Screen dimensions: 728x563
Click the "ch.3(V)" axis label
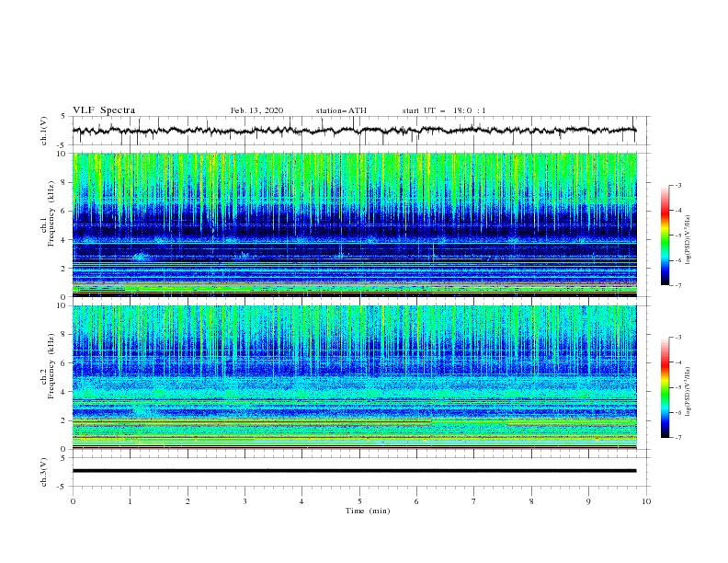pyautogui.click(x=44, y=472)
